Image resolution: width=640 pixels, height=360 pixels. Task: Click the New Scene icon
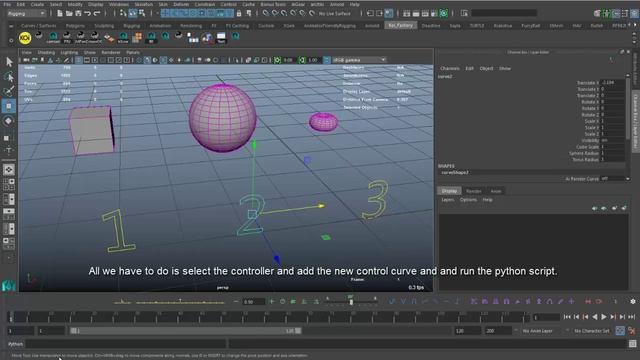(60, 13)
